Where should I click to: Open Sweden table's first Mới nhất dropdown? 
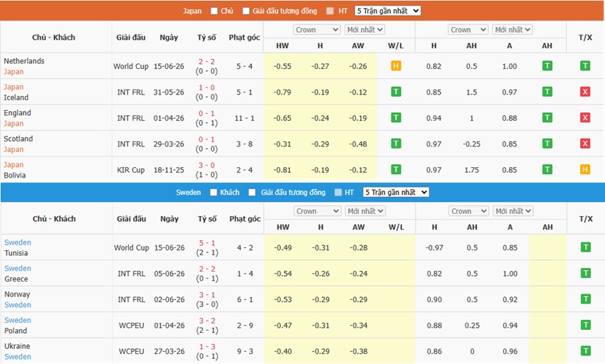365,211
